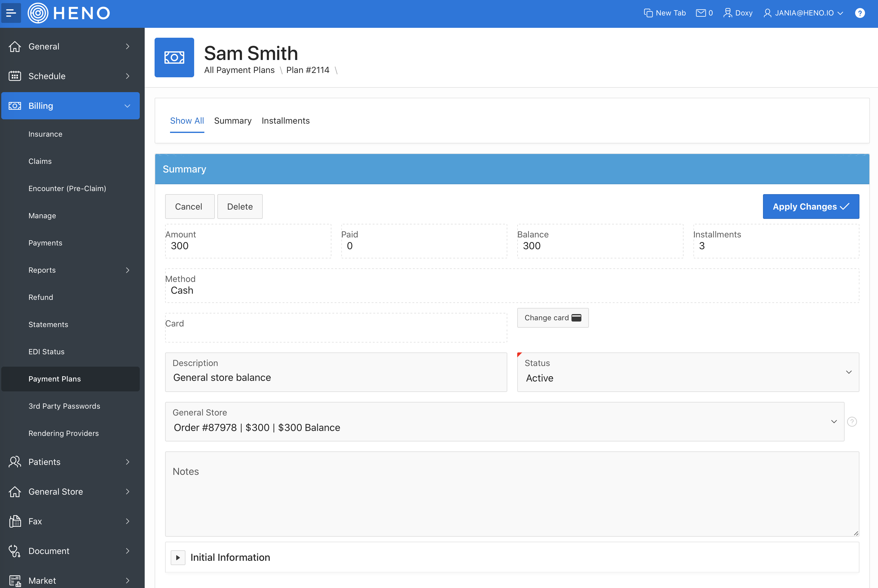Open the help question mark icon

(860, 13)
